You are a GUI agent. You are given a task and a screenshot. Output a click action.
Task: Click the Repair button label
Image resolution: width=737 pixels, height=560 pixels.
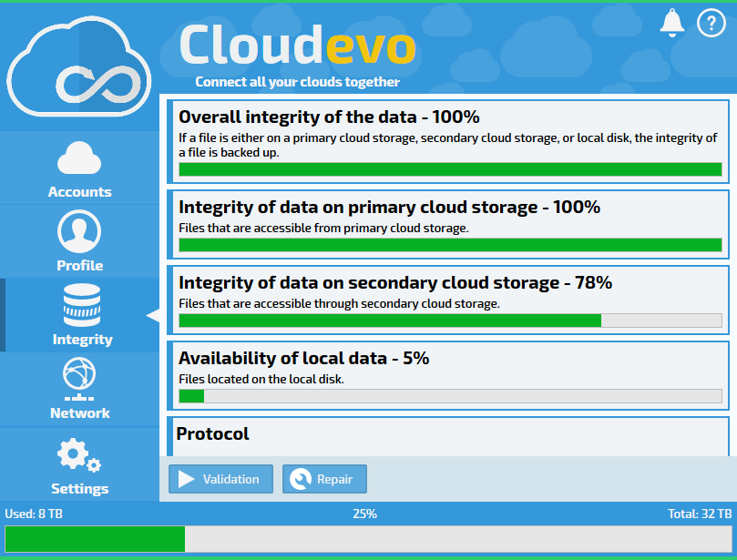tap(334, 479)
